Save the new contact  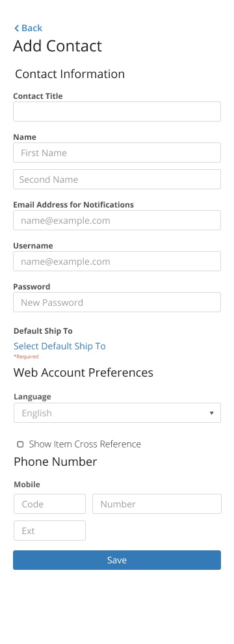(x=117, y=560)
